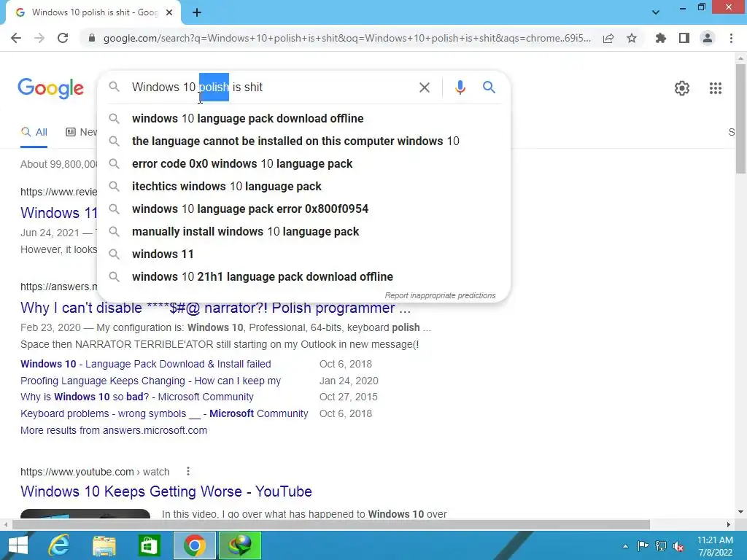Click the page vertical scrollbar thumb
The image size is (747, 560).
tap(741, 119)
